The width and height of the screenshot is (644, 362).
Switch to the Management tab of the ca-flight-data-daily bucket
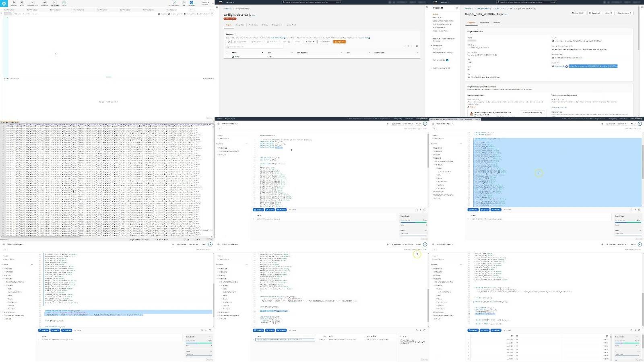[277, 25]
